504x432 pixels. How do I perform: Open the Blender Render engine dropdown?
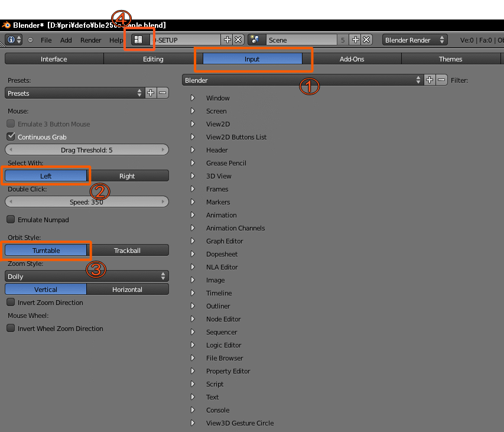coord(414,40)
